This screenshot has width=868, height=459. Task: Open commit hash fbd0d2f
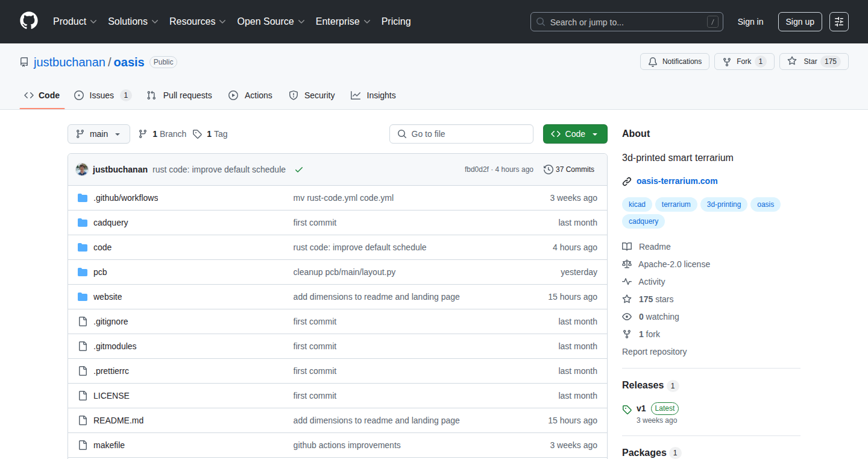pos(477,169)
